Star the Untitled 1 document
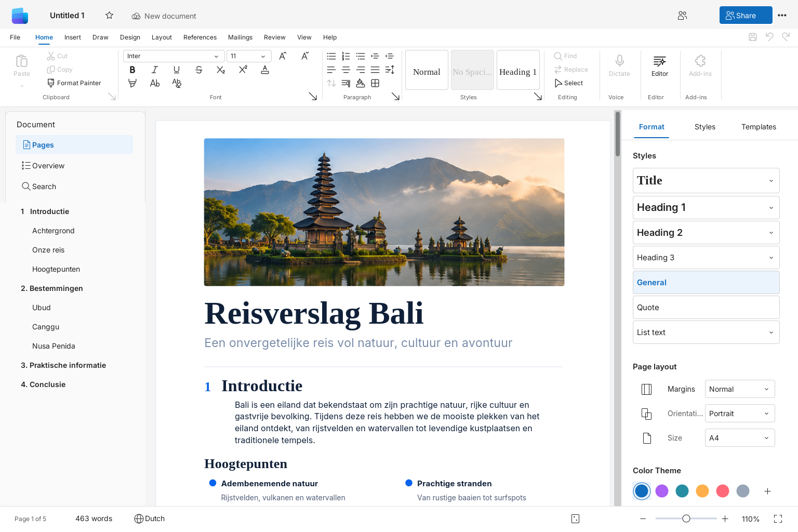 109,16
